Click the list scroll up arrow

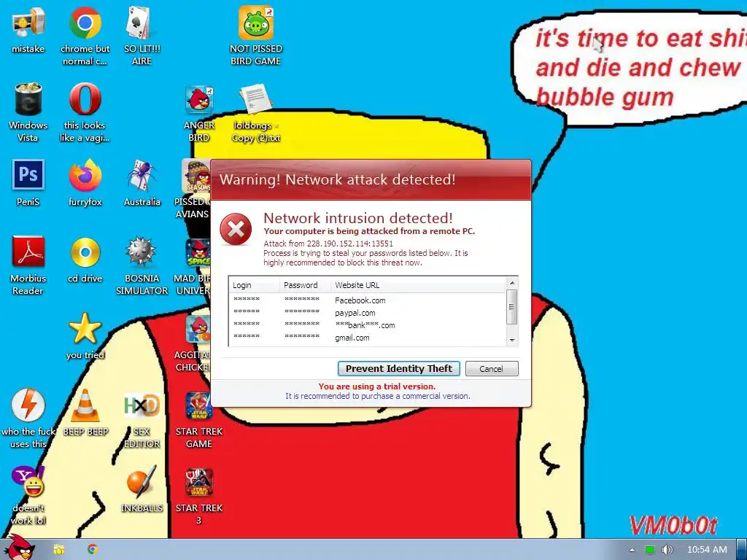pos(512,284)
